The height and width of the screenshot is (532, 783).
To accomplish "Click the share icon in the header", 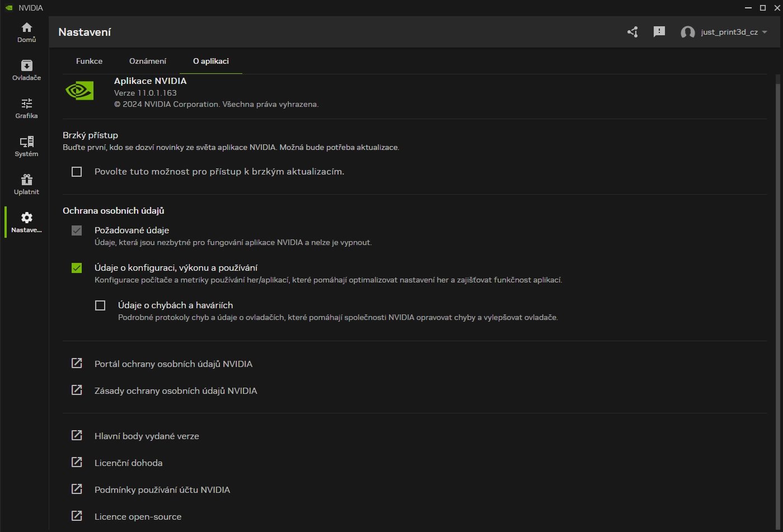I will pos(632,32).
